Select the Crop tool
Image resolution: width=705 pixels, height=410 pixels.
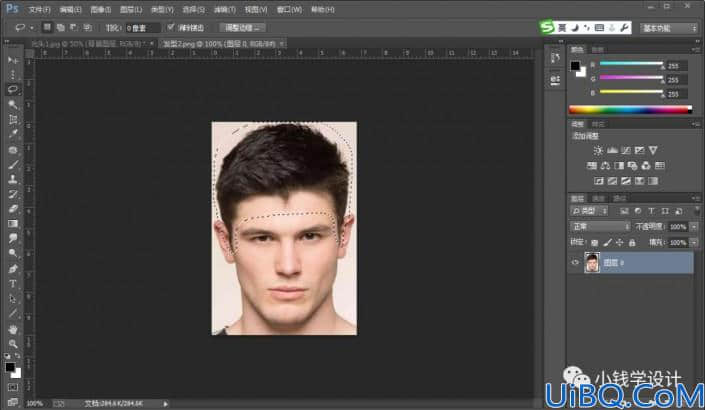[x=13, y=119]
